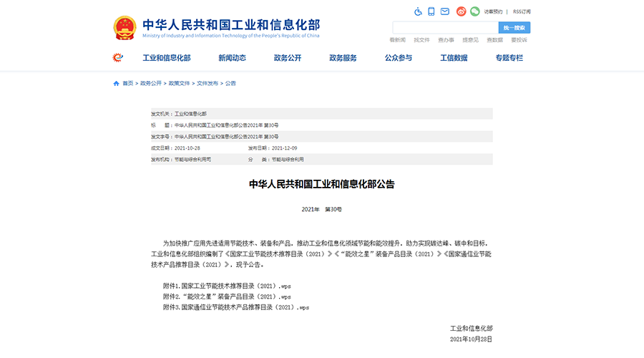
Task: Open the mobile version phone icon
Action: coord(431,11)
